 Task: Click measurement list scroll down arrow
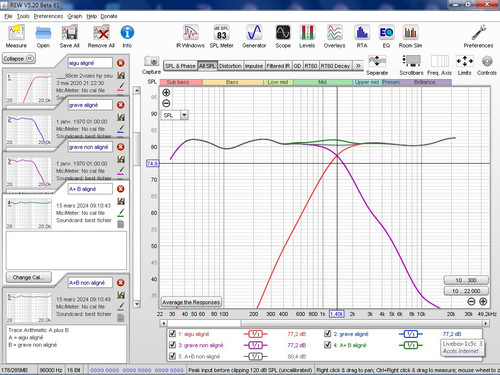tap(137, 304)
